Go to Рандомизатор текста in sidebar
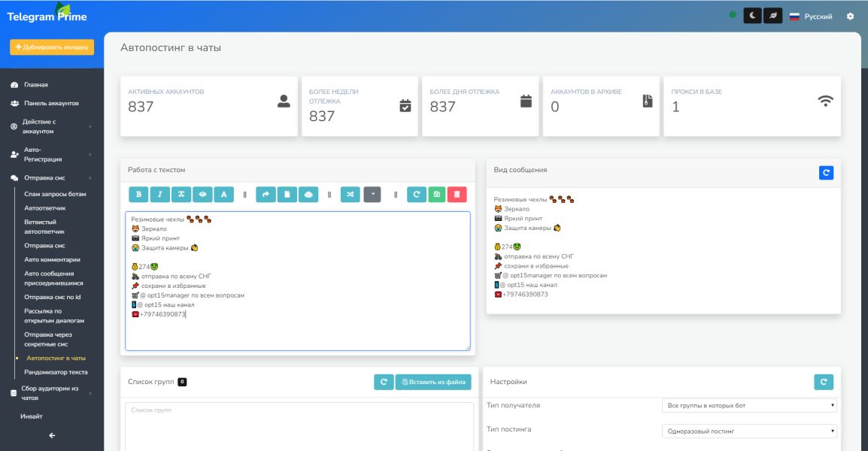This screenshot has height=451, width=868. [x=56, y=372]
